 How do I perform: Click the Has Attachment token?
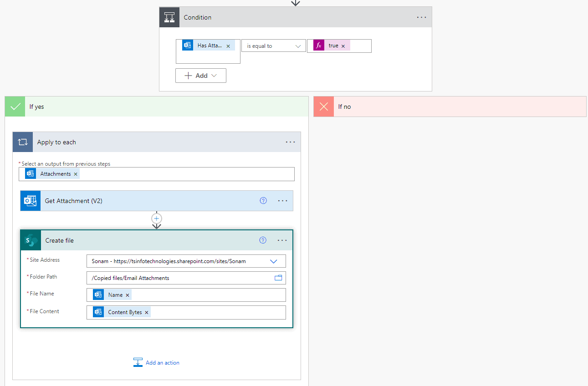209,46
